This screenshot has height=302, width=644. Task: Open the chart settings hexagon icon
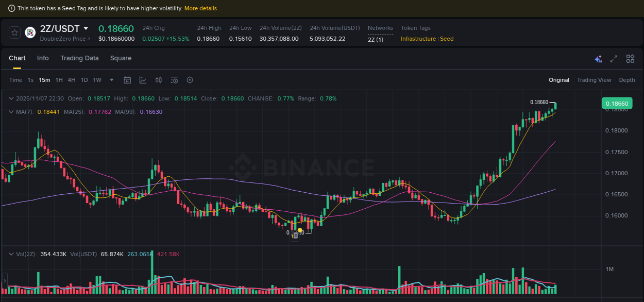point(189,80)
